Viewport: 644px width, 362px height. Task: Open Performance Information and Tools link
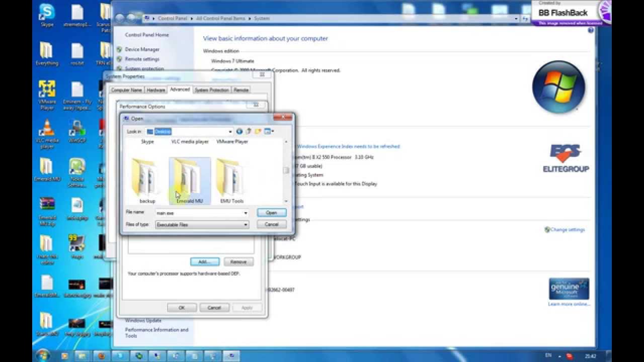(156, 332)
